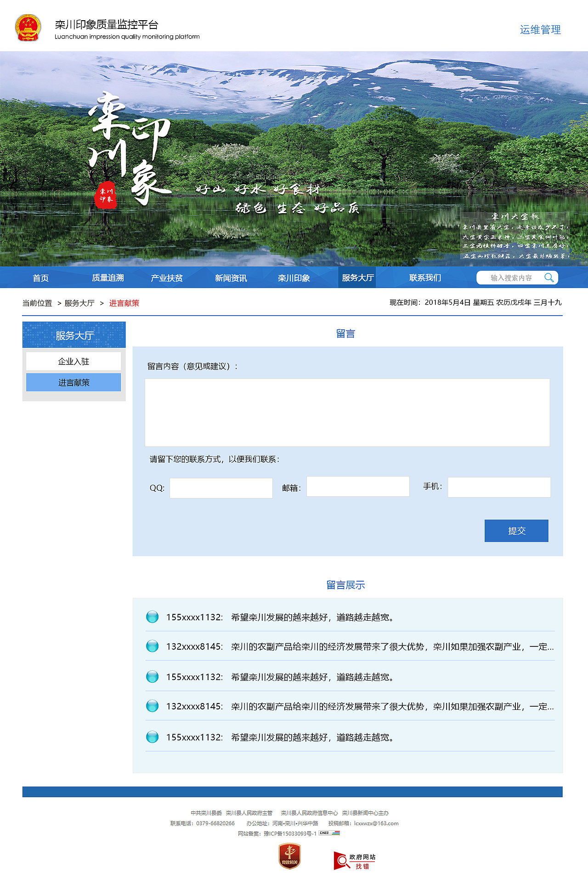Image resolution: width=588 pixels, height=873 pixels.
Task: Click fourth message row bullet icon
Action: coord(152,706)
